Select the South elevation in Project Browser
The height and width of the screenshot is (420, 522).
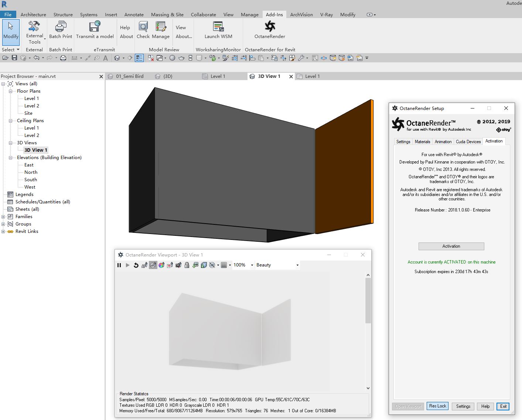31,180
